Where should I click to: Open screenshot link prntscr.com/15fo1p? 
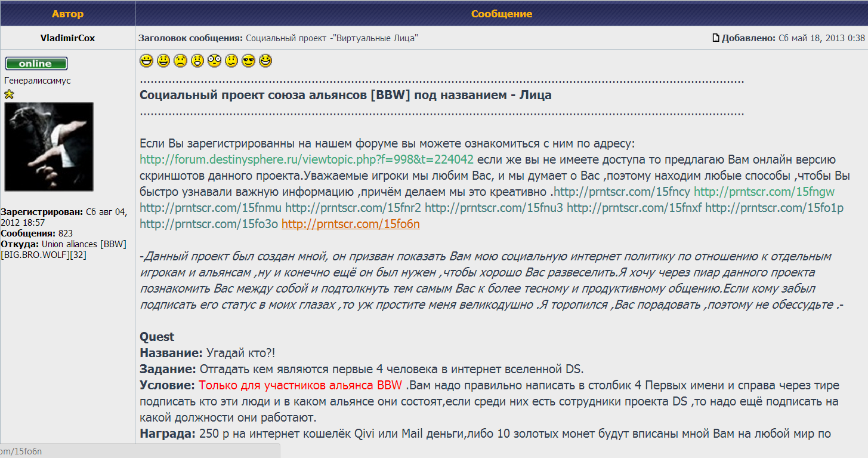tap(774, 208)
